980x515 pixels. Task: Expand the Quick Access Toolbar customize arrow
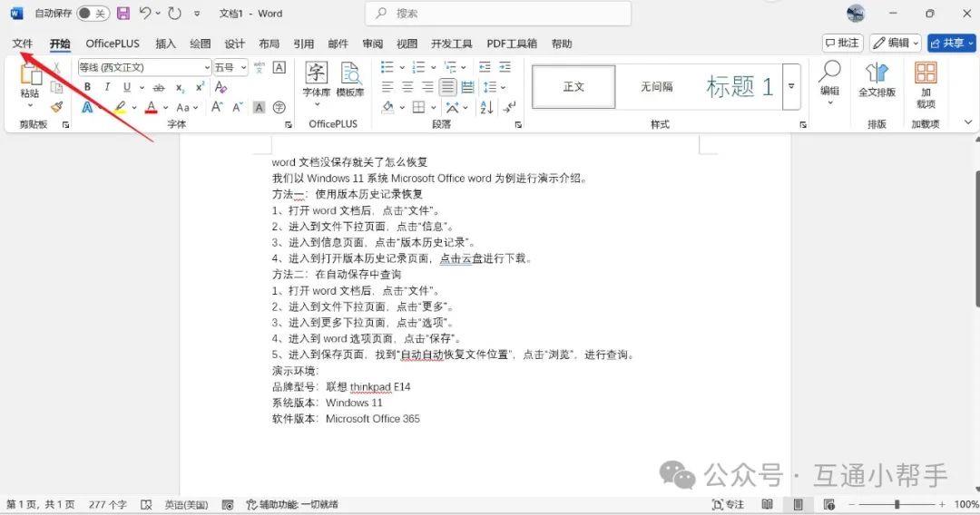pos(198,13)
